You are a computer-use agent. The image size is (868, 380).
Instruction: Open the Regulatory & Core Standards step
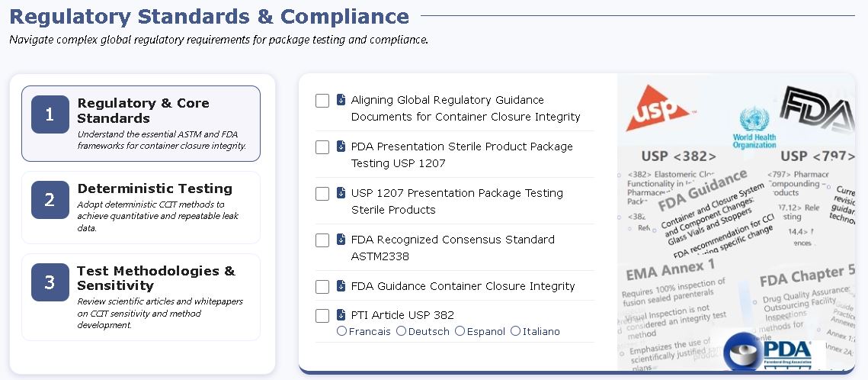point(141,124)
